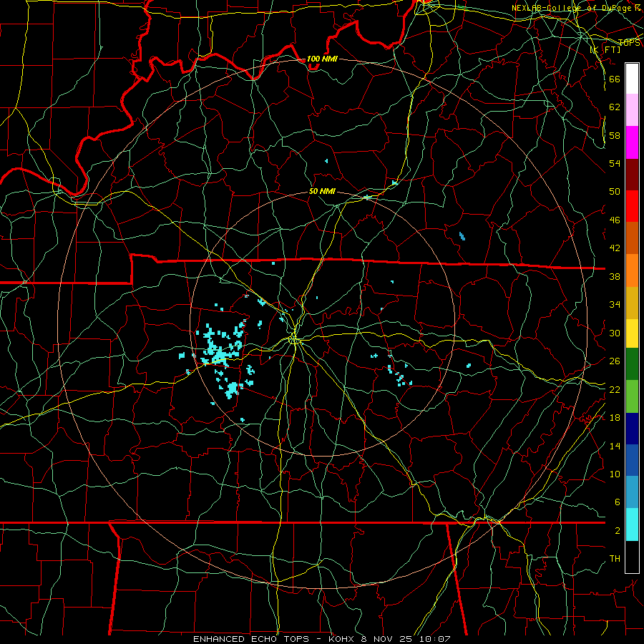Click the bright red legend swatch

click(x=632, y=206)
